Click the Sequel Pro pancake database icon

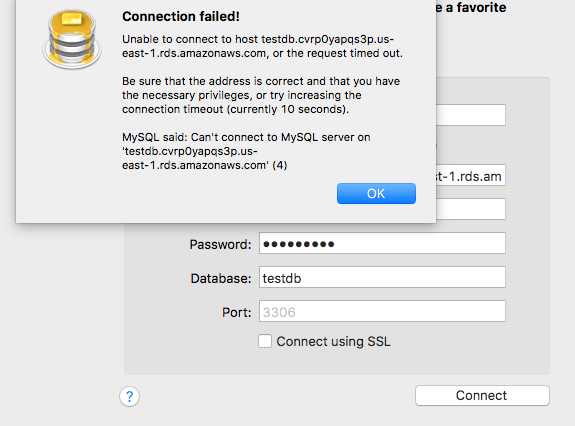(72, 39)
